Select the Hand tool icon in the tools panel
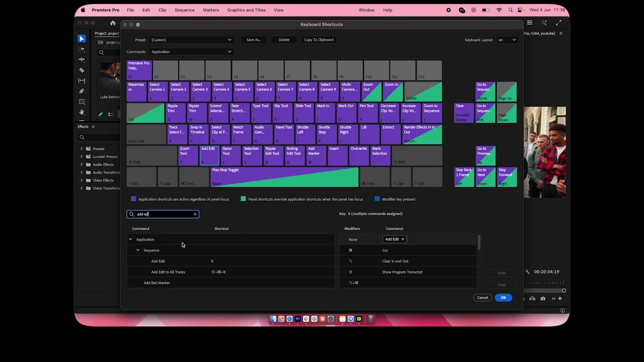644x362 pixels. (82, 113)
